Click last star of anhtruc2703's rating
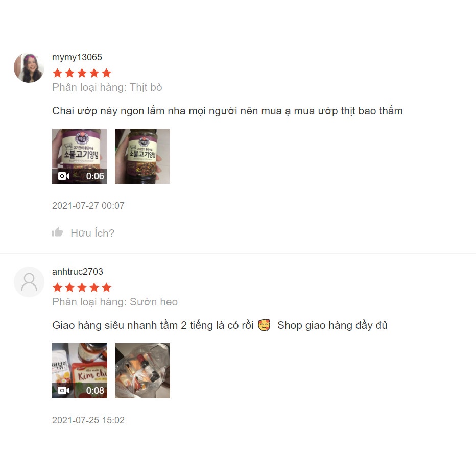 (107, 287)
